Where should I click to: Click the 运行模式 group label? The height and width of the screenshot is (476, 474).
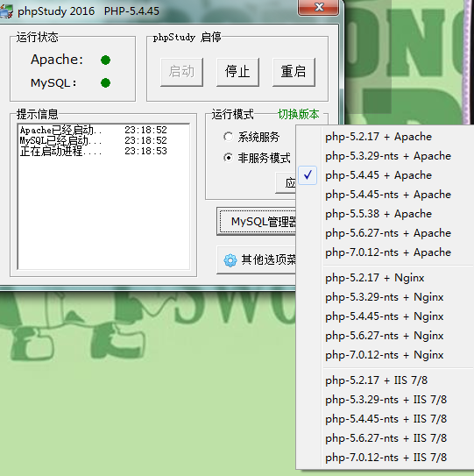pos(232,114)
